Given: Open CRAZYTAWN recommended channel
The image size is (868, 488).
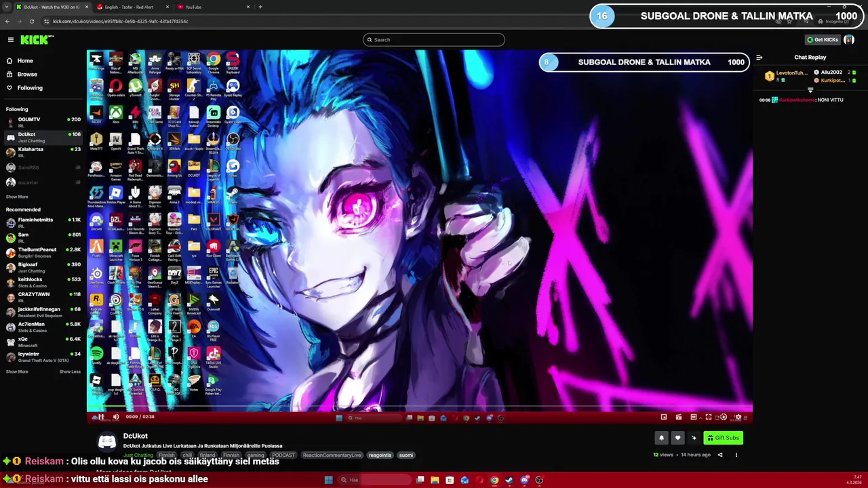Looking at the screenshot, I should click(x=43, y=297).
